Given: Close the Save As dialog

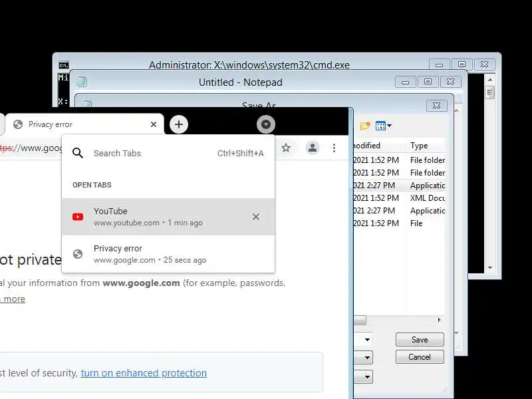Looking at the screenshot, I should (437, 106).
